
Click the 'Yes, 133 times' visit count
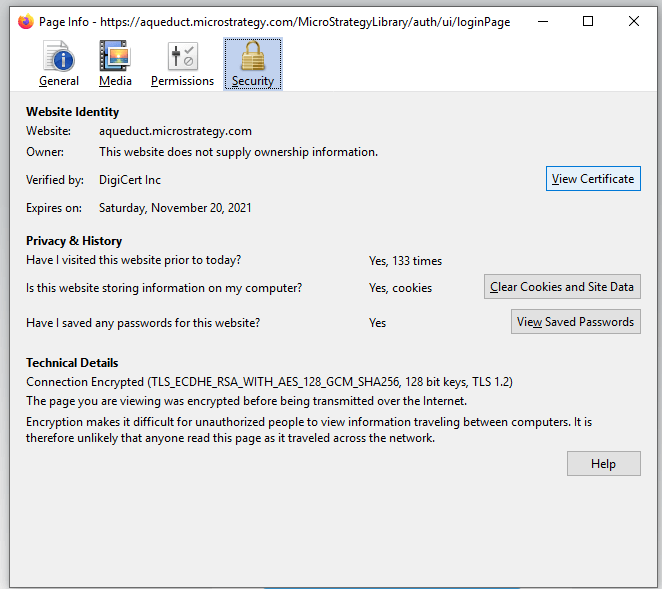(405, 261)
